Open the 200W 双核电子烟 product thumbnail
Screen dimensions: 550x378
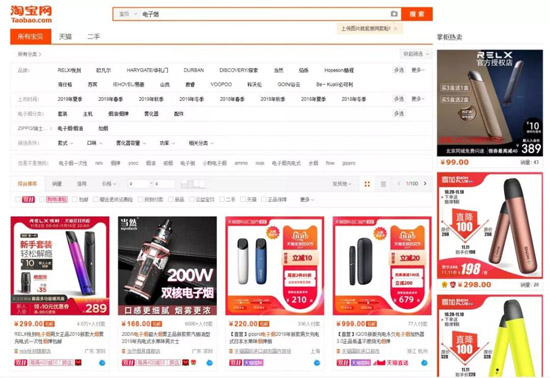(167, 266)
